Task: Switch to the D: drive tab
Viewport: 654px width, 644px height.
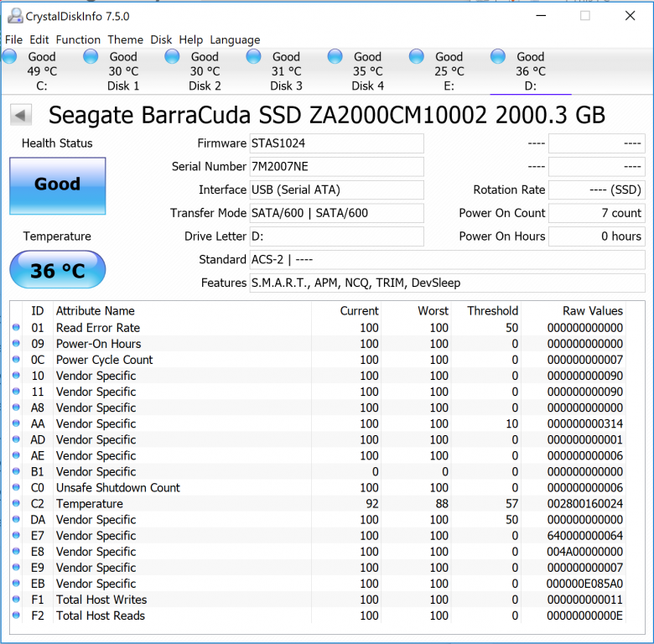Action: (530, 71)
